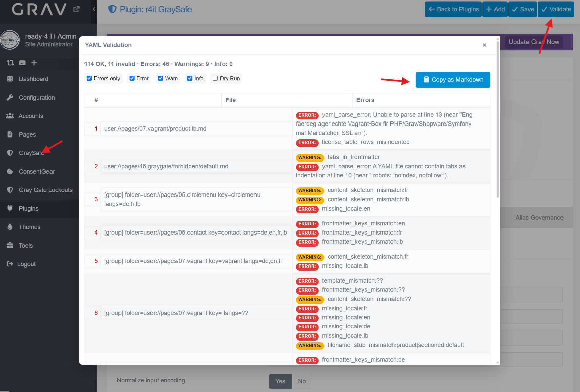Collapse sidebar with the chevron arrow
The height and width of the screenshot is (392, 580).
[x=94, y=9]
